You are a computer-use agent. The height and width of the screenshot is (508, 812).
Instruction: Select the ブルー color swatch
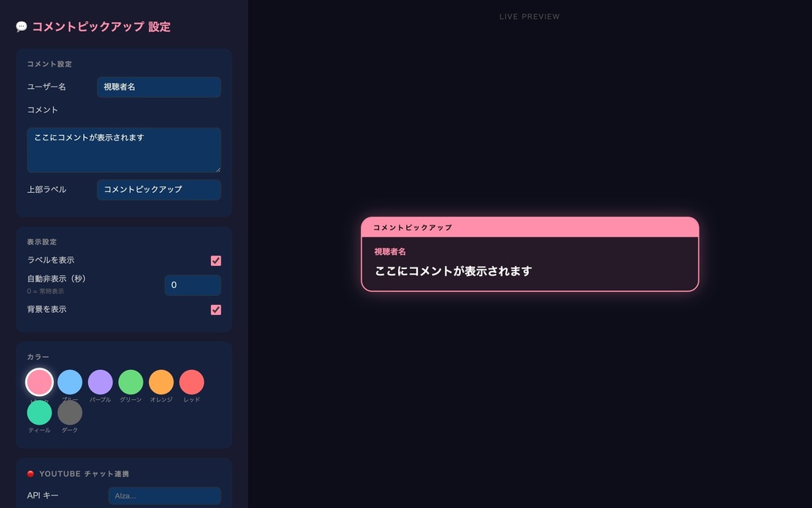click(x=70, y=382)
